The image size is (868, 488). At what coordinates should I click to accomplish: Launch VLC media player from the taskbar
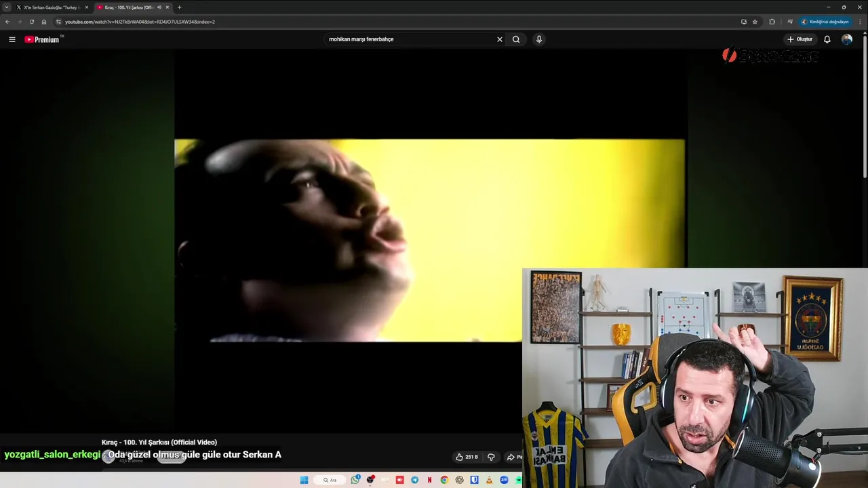pyautogui.click(x=490, y=480)
